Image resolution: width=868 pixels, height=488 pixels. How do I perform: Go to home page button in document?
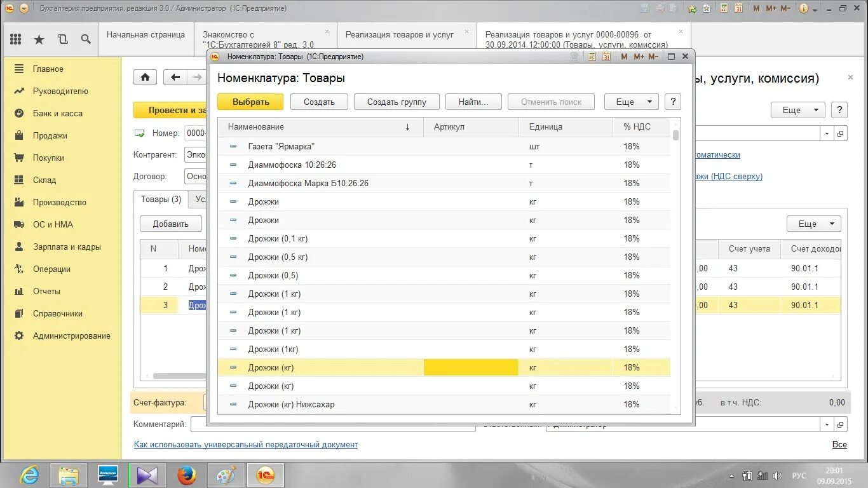point(145,77)
